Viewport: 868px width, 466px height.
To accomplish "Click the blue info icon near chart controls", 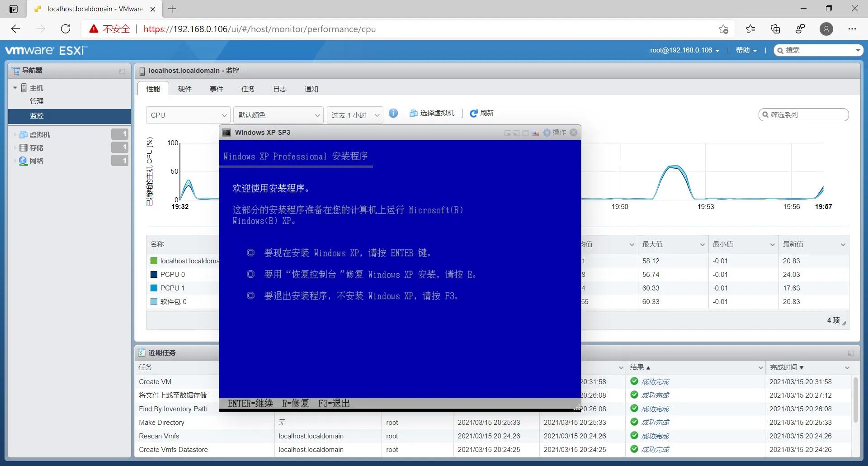I will [x=393, y=113].
